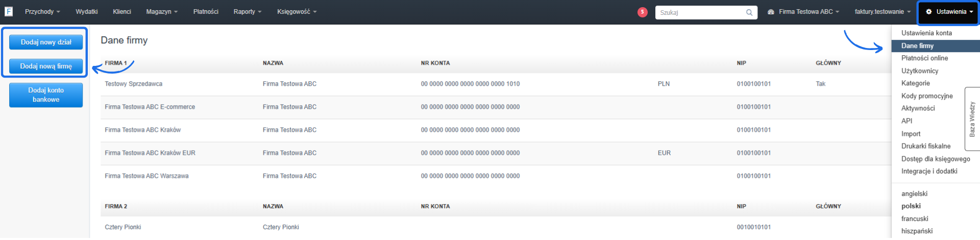Click Cztery Pionki in NAZWA column
980x240 pixels.
click(281, 227)
